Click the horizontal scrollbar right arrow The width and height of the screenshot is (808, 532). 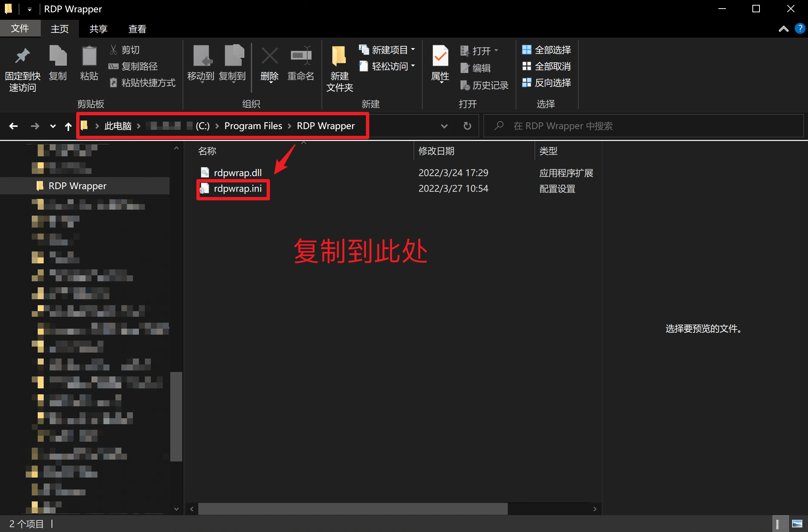click(595, 509)
